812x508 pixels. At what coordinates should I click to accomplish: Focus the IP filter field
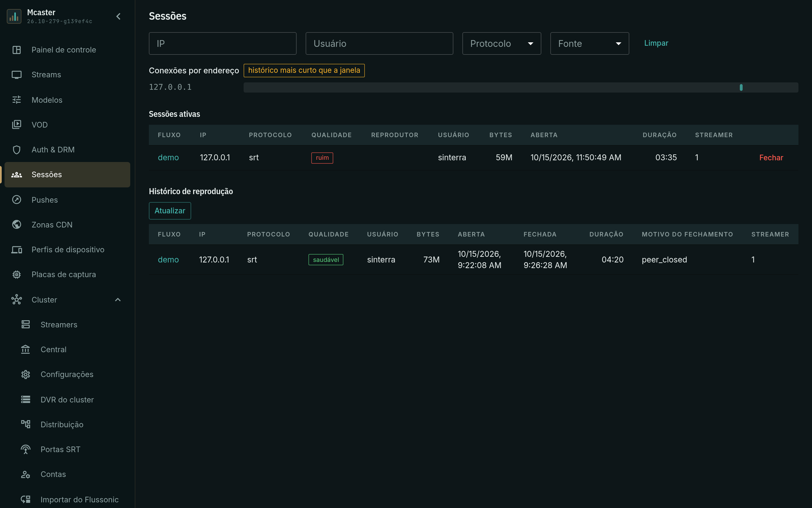(222, 43)
